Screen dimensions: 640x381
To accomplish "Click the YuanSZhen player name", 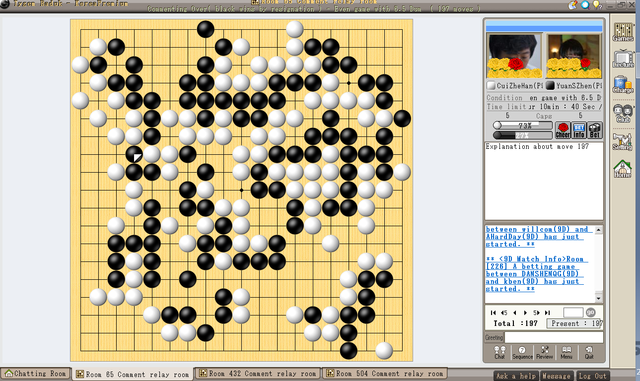I will [578, 86].
